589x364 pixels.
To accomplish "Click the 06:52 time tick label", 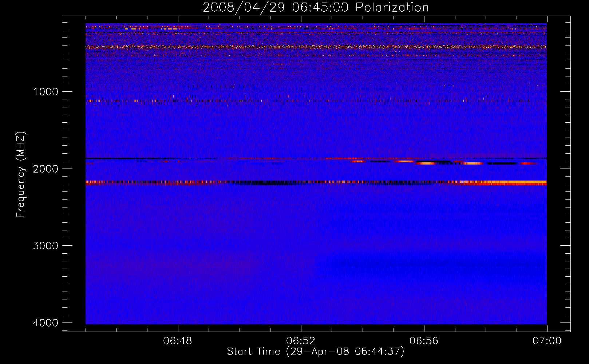I will [301, 341].
